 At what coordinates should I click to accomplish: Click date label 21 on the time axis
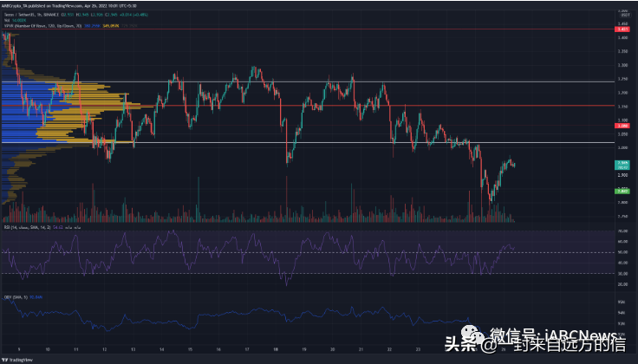click(361, 349)
